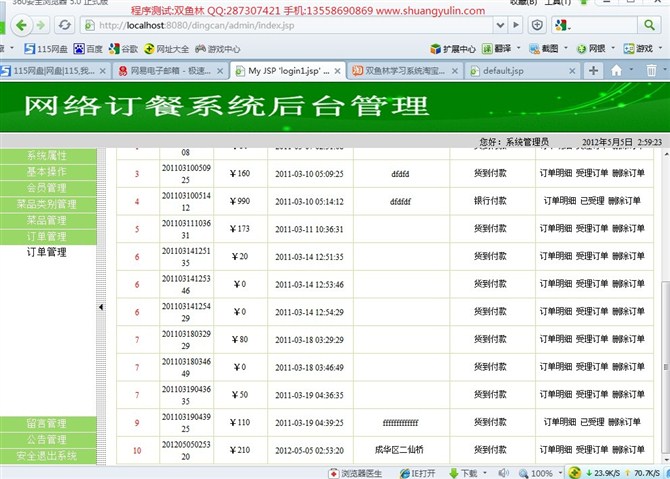Image resolution: width=670 pixels, height=479 pixels.
Task: Expand the 游戏 dropdown arrow
Action: pyautogui.click(x=661, y=47)
